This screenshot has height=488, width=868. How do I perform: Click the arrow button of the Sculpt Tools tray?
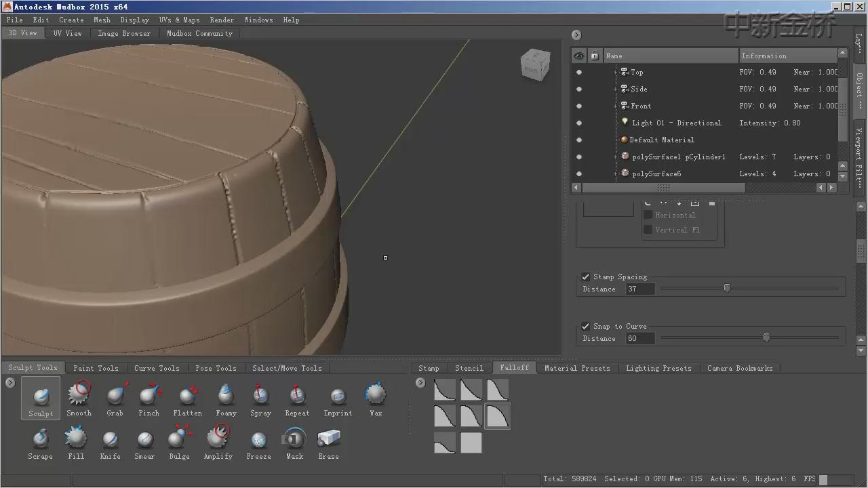click(x=10, y=383)
